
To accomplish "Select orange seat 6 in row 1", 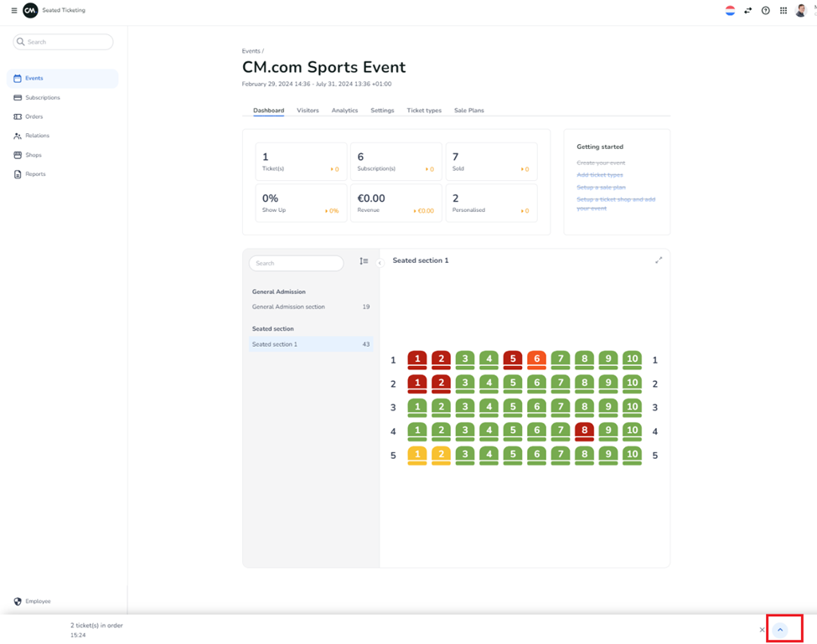I will (536, 359).
